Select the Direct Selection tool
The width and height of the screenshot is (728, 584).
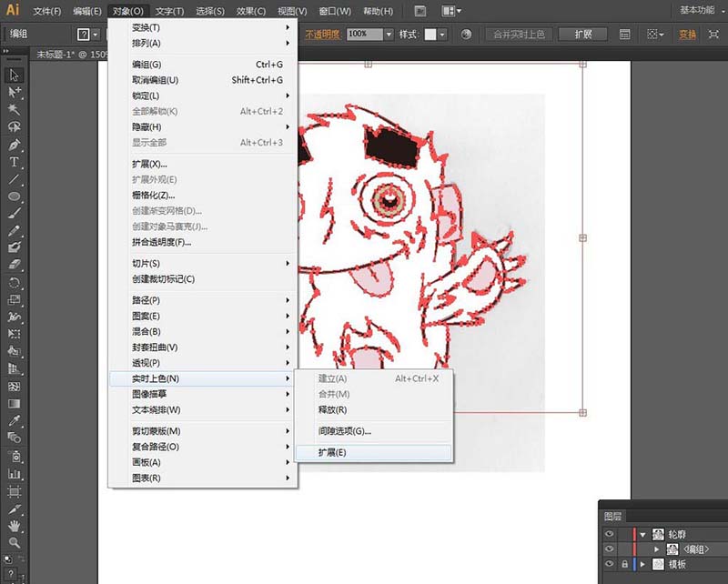(14, 92)
